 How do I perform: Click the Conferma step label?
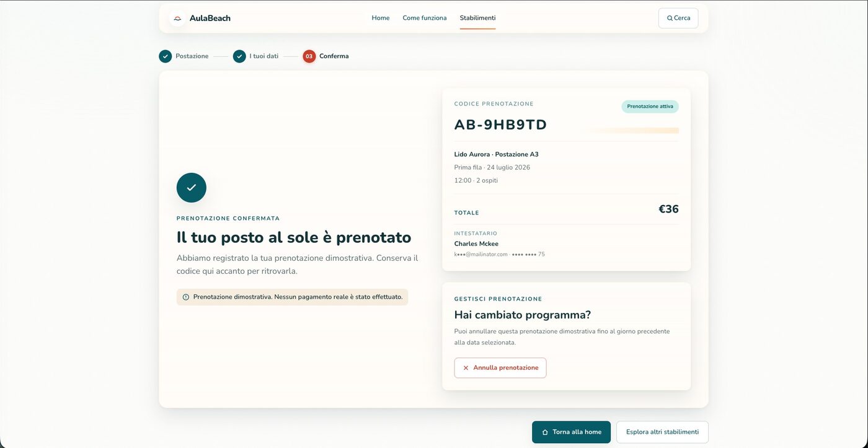point(334,56)
